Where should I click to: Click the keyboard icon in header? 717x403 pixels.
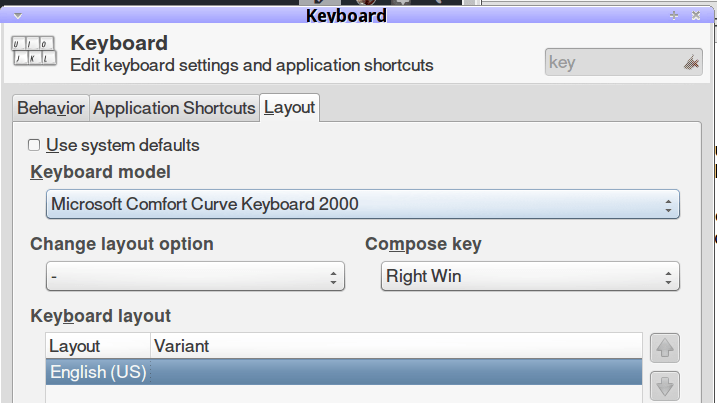[33, 53]
